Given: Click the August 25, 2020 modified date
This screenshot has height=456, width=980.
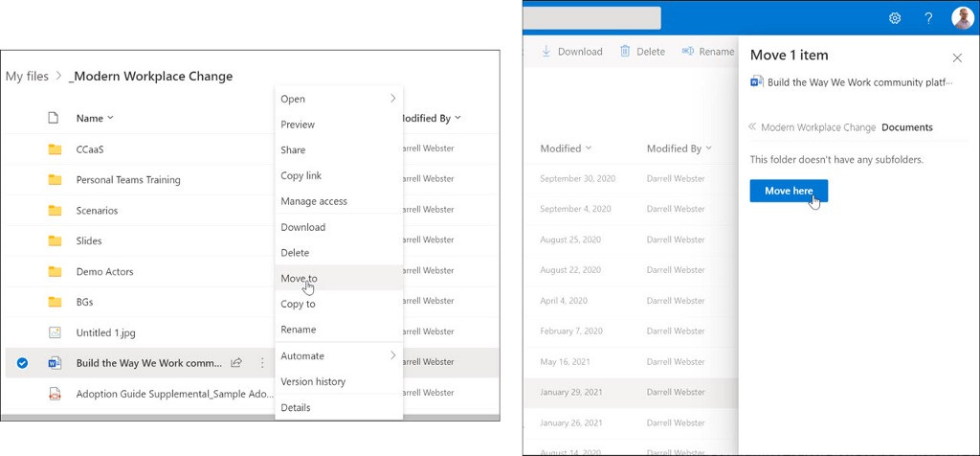Looking at the screenshot, I should pyautogui.click(x=570, y=239).
